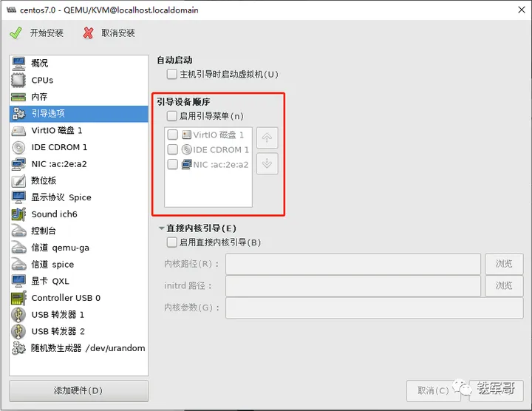Image resolution: width=532 pixels, height=411 pixels.
Task: Select 数位板 text in hardware list
Action: point(44,180)
